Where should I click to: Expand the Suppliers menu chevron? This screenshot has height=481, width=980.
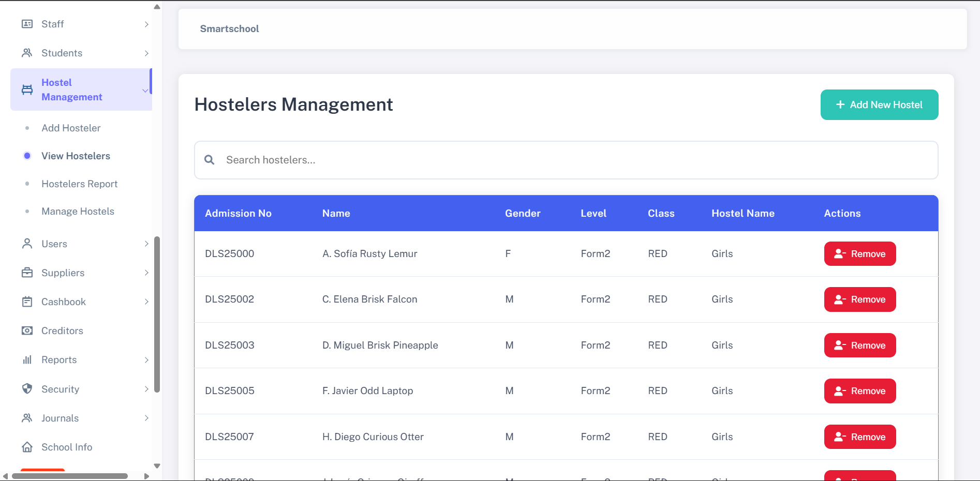[x=146, y=273]
